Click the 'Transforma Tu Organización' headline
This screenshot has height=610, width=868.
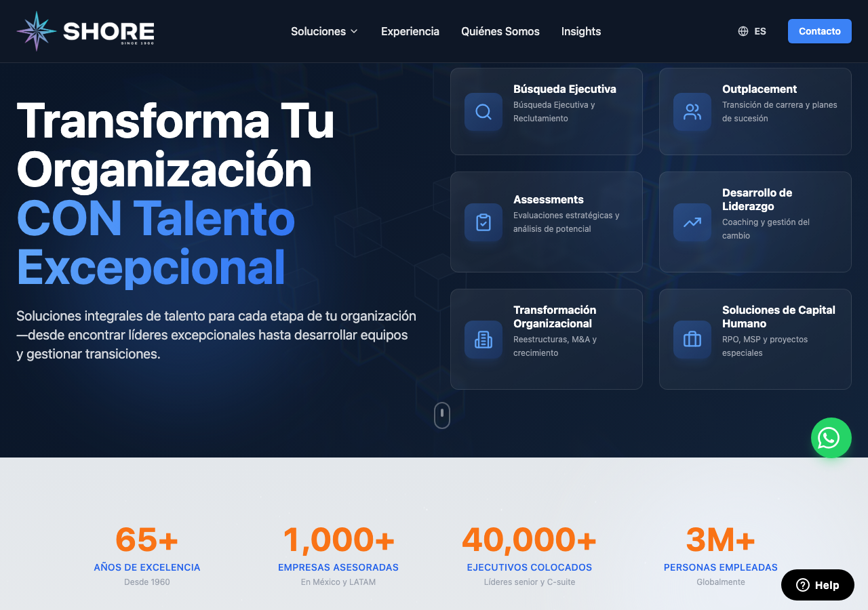coord(176,145)
